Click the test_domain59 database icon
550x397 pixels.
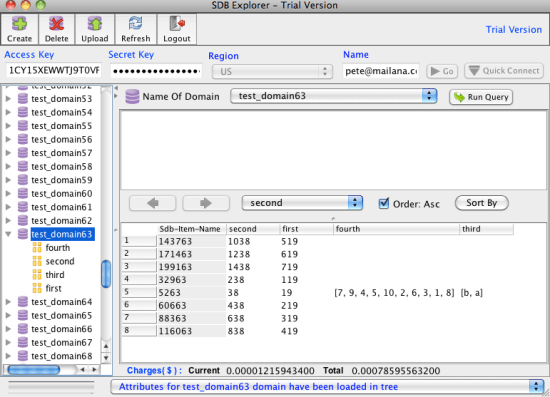coord(23,180)
